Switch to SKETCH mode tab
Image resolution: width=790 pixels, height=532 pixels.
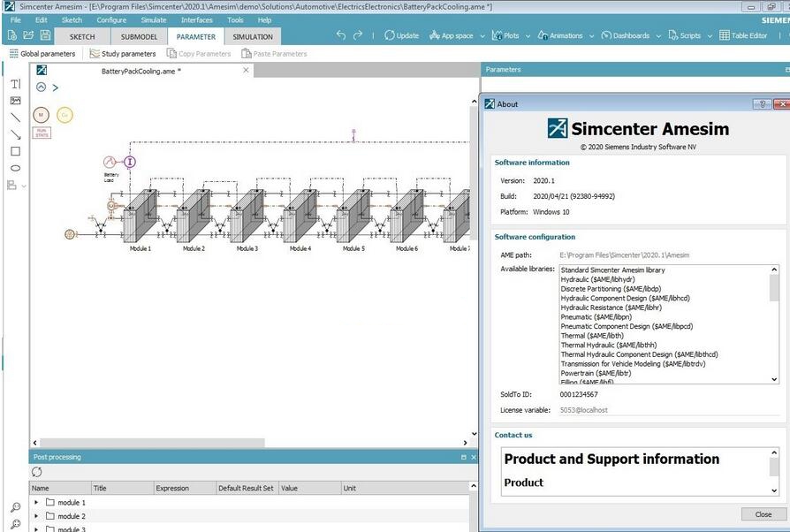82,37
